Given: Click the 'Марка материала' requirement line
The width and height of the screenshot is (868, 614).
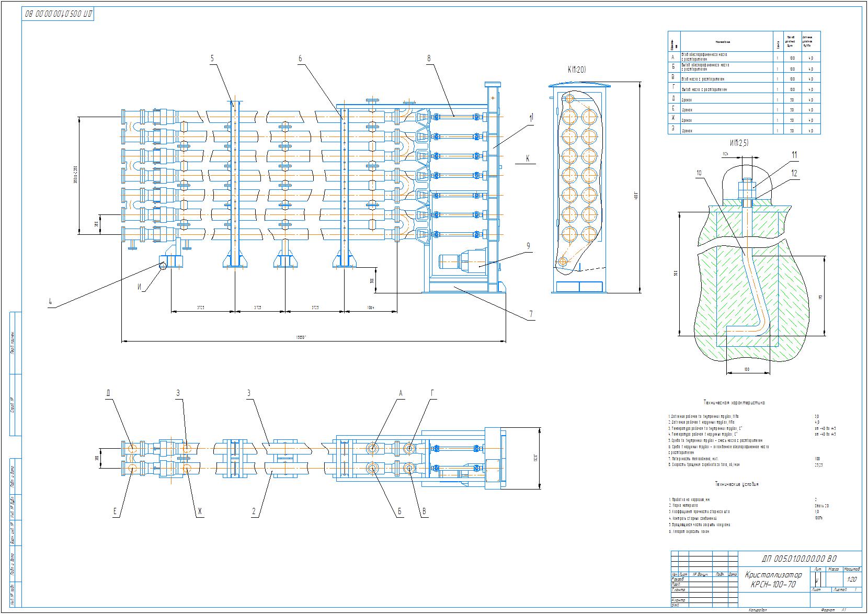Looking at the screenshot, I should pyautogui.click(x=683, y=506).
